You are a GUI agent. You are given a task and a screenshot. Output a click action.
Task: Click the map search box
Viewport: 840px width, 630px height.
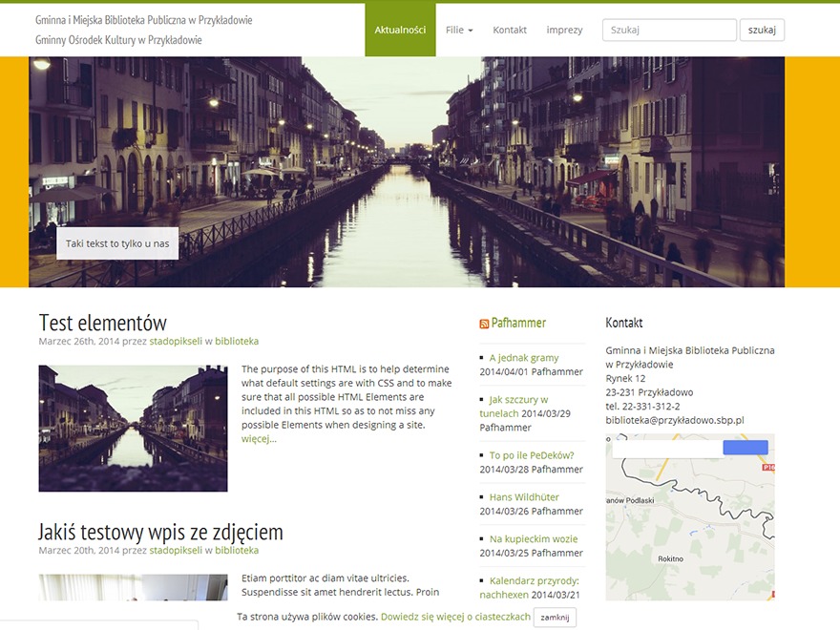pyautogui.click(x=667, y=449)
